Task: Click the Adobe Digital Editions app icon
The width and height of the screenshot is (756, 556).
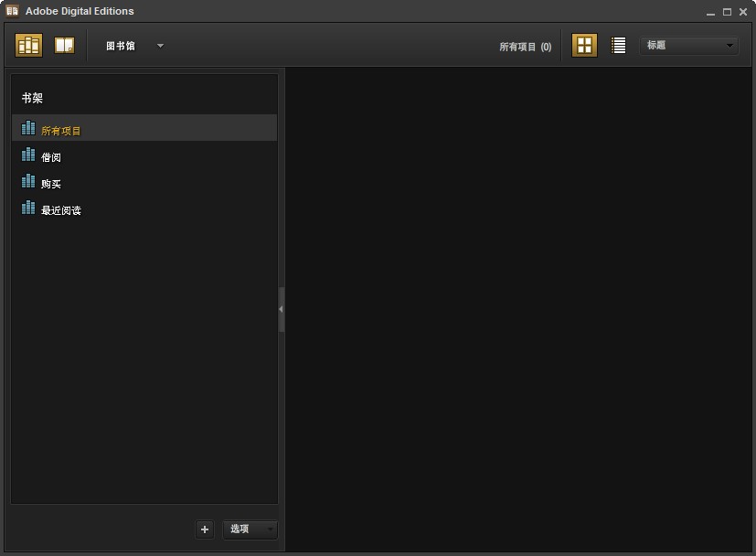Action: coord(12,11)
